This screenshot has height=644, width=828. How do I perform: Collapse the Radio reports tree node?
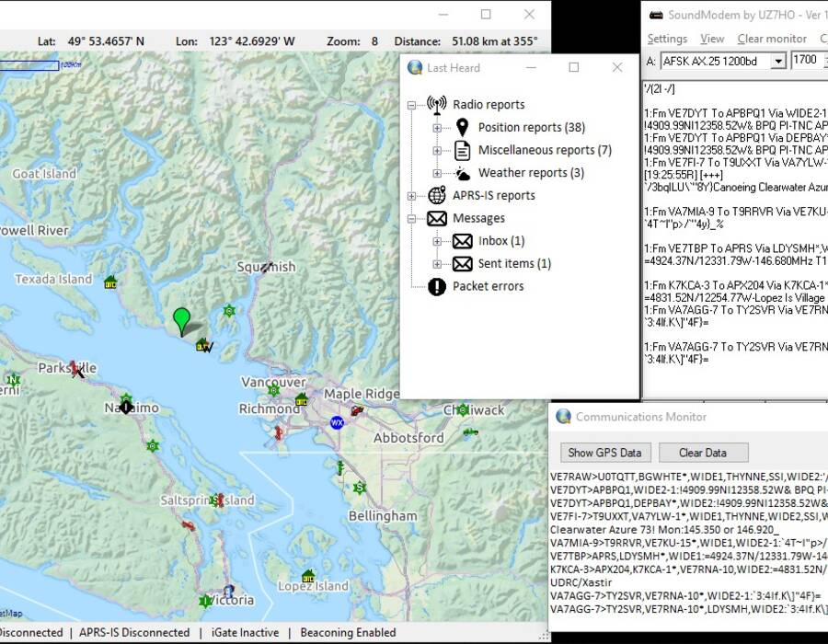411,105
